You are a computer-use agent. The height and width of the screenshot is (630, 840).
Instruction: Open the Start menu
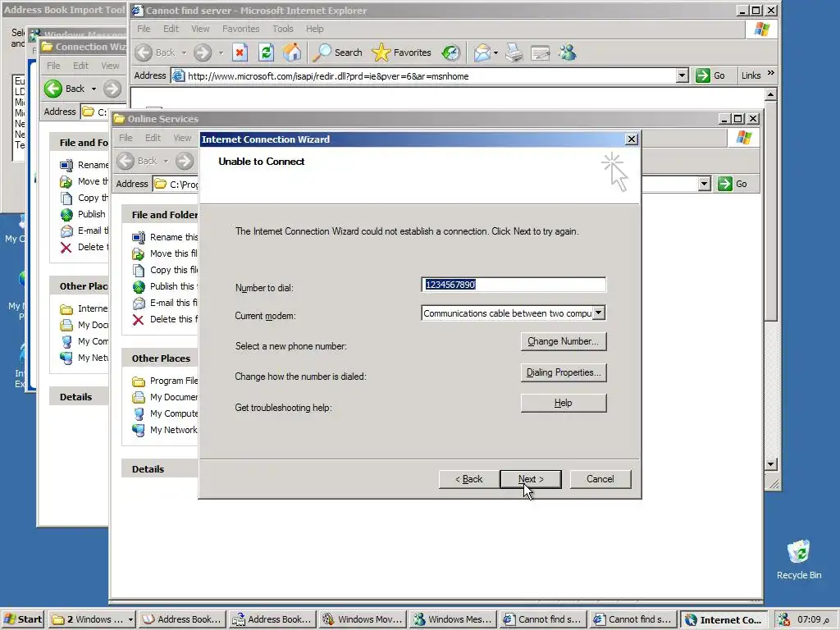pyautogui.click(x=23, y=620)
